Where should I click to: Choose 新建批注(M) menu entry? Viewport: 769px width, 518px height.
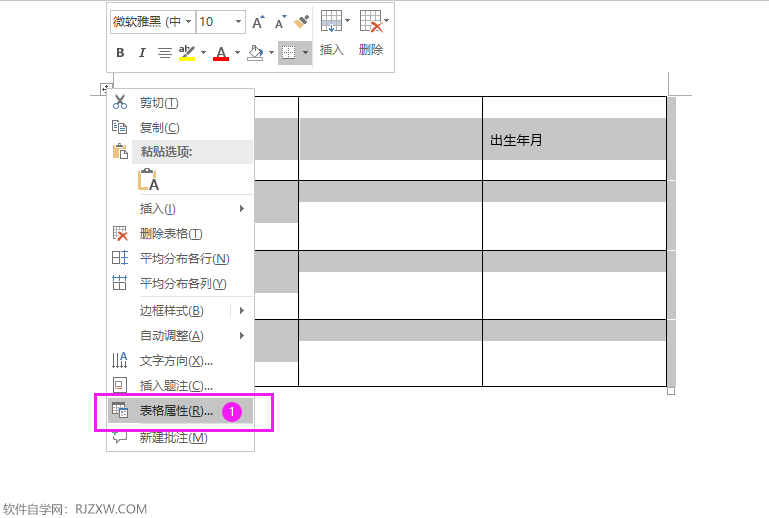(180, 438)
